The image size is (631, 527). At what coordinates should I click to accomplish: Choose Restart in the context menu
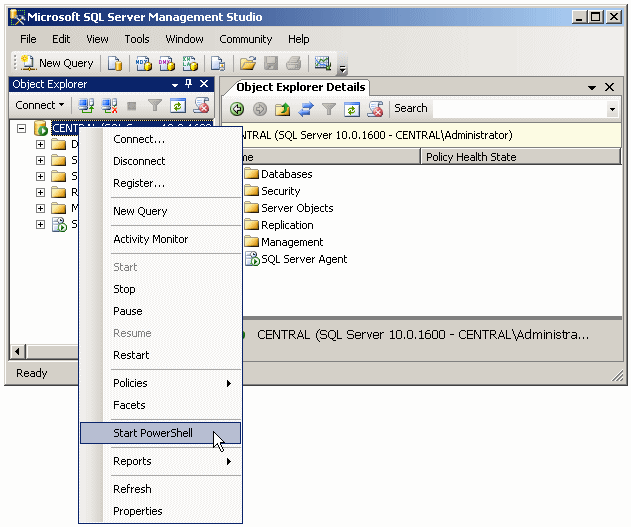pos(161,355)
